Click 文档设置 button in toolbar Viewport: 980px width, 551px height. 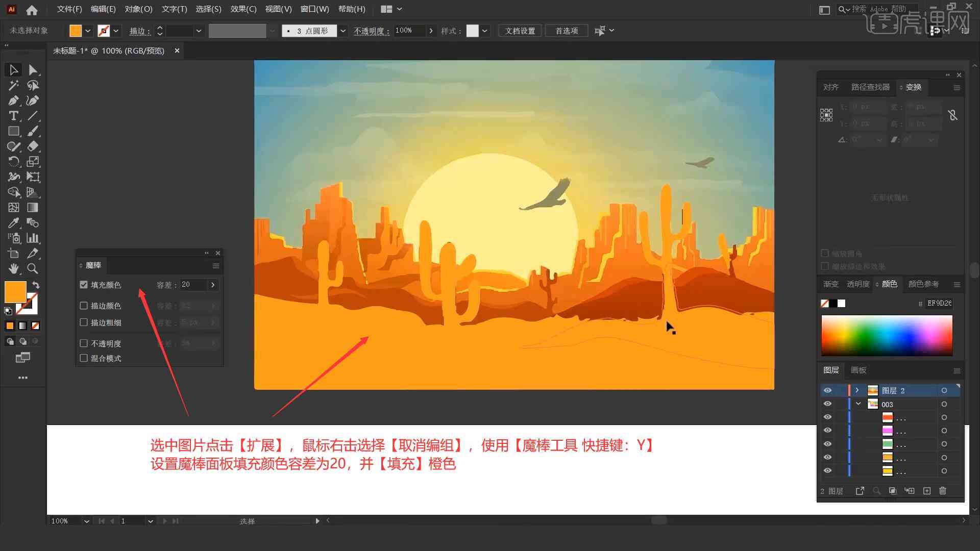[x=524, y=30]
